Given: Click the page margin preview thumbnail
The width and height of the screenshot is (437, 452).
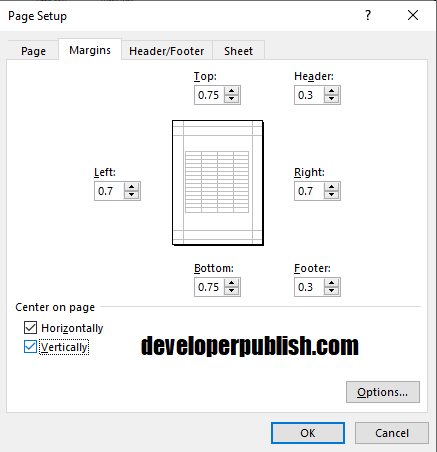Looking at the screenshot, I should [x=218, y=183].
